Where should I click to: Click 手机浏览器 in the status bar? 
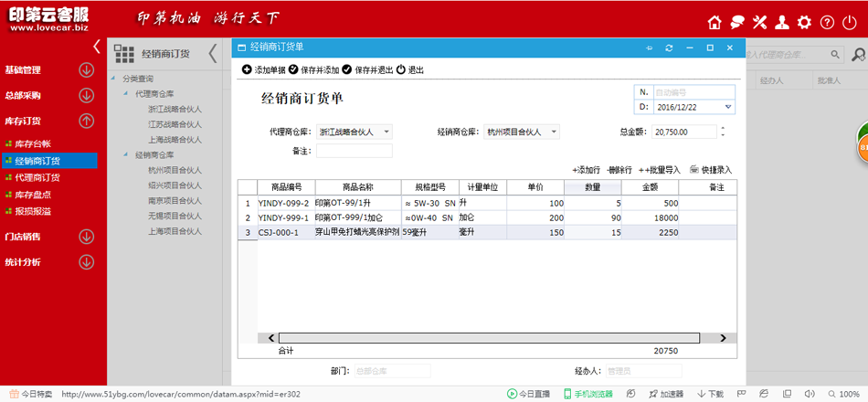click(587, 395)
